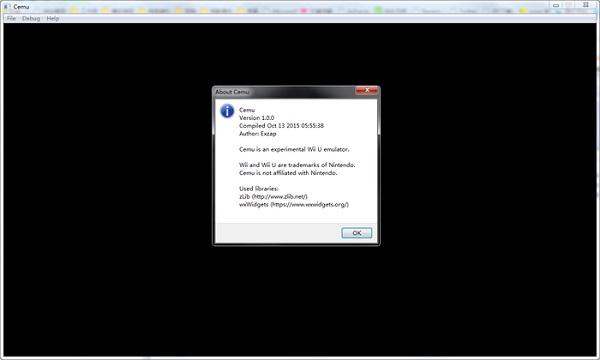The height and width of the screenshot is (360, 600).
Task: Open the Debug menu
Action: (x=31, y=18)
